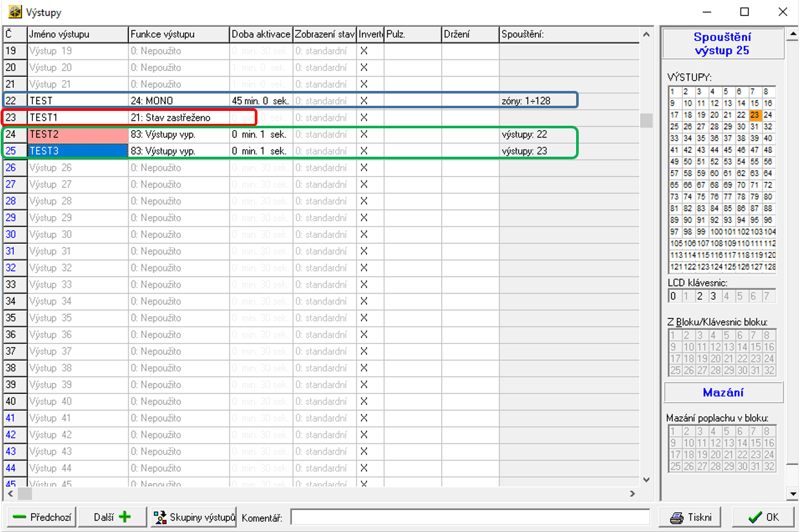Click the green minus Předchozí icon
The width and height of the screenshot is (800, 532).
pyautogui.click(x=19, y=517)
